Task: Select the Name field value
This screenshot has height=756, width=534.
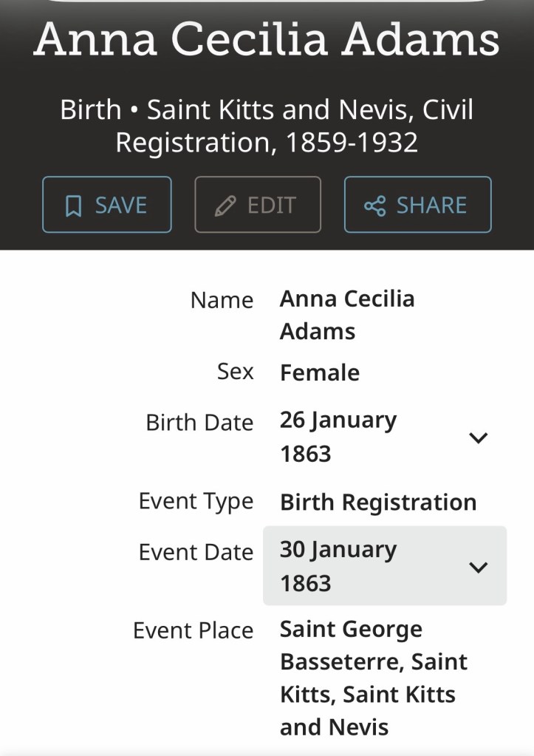Action: (x=346, y=315)
